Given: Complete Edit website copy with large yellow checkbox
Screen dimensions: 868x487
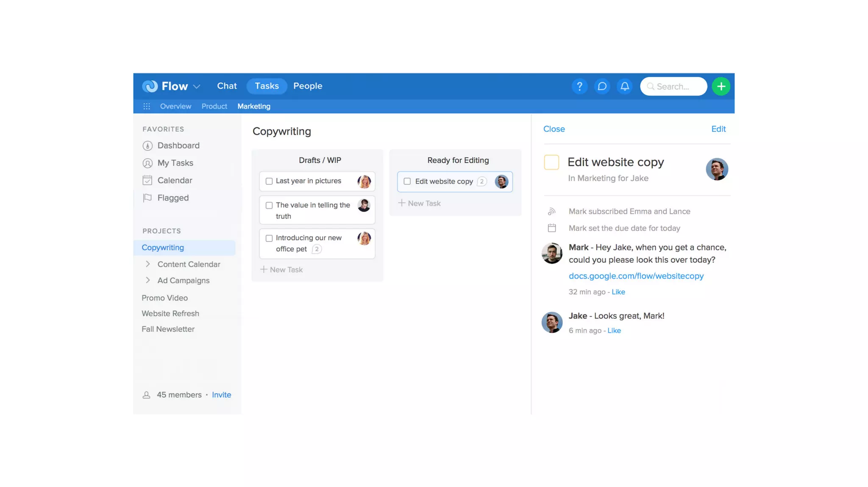Looking at the screenshot, I should [551, 162].
